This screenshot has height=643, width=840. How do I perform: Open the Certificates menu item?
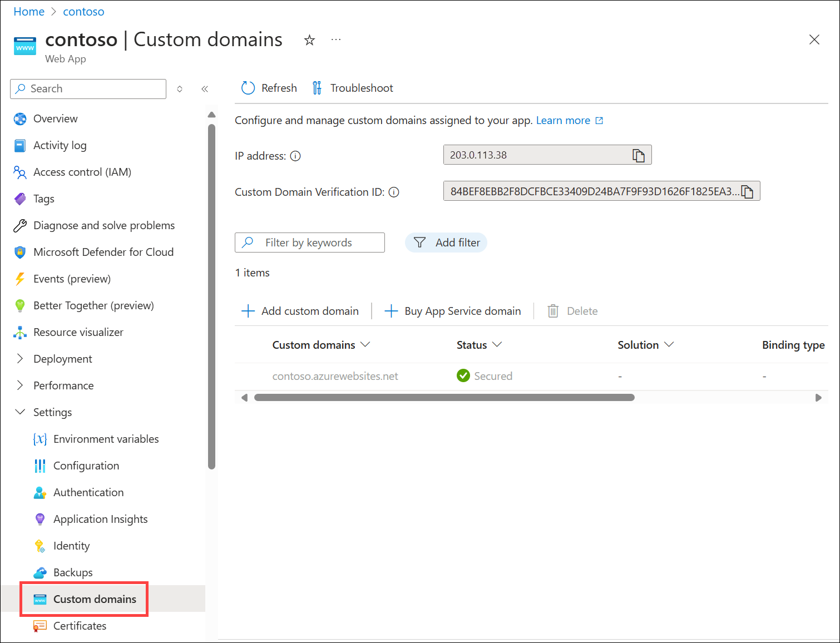(80, 626)
